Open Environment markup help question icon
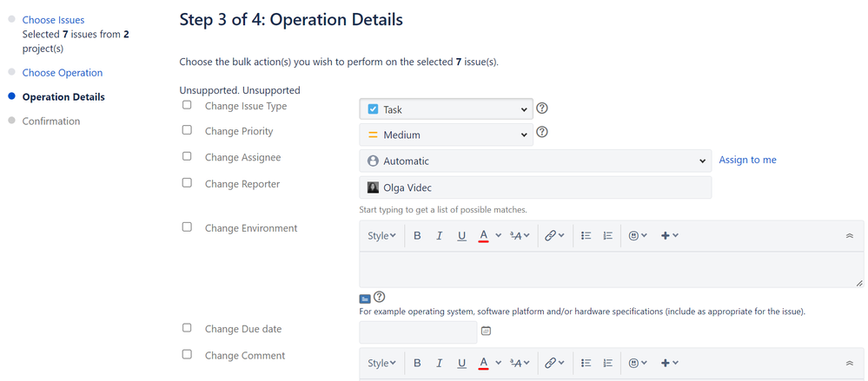The width and height of the screenshot is (868, 381). tap(379, 297)
